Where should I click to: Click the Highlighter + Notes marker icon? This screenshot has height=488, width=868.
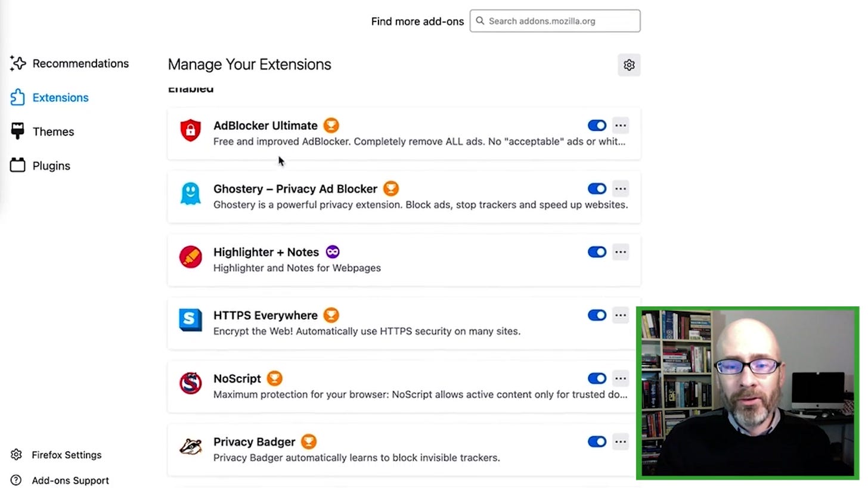click(x=190, y=257)
